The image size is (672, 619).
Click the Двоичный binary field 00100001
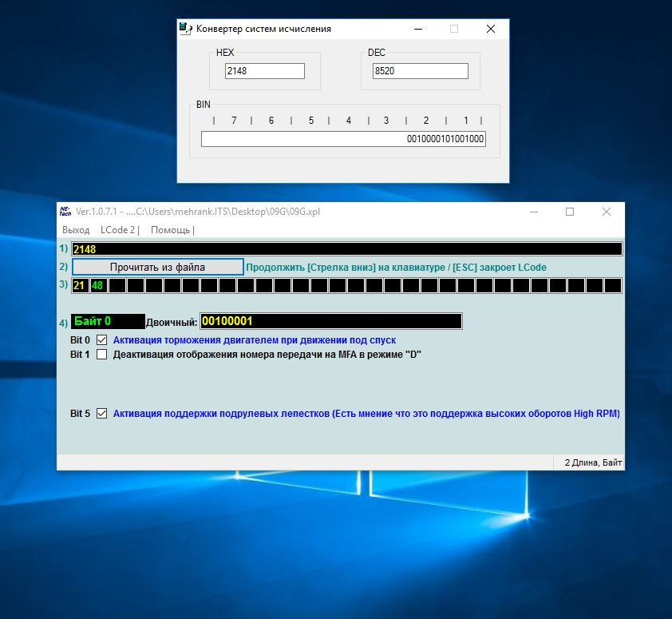click(331, 321)
